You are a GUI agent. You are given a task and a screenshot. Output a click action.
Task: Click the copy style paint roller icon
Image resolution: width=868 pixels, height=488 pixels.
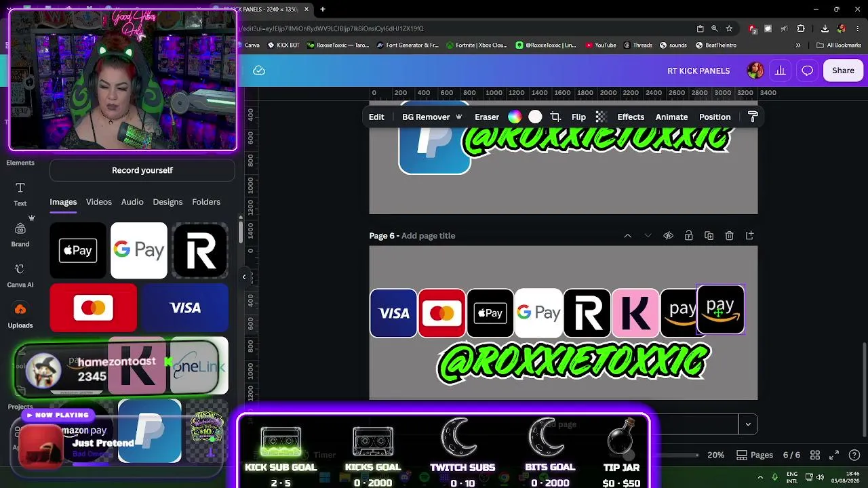point(753,117)
